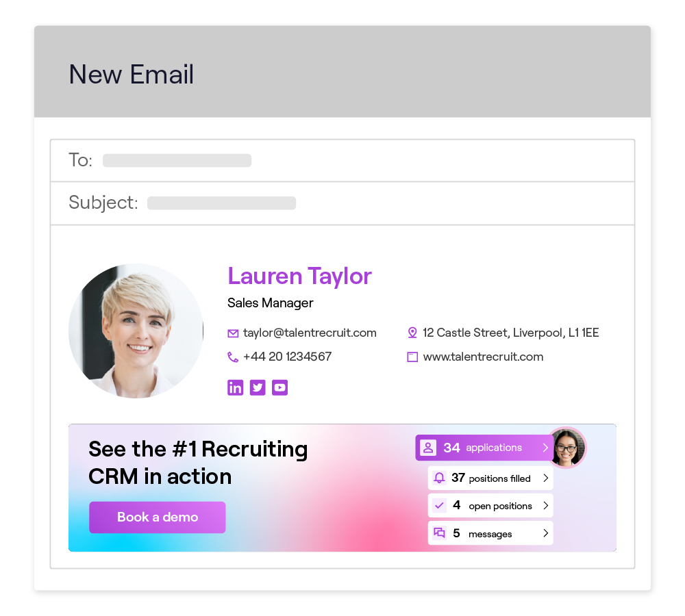The width and height of the screenshot is (685, 616).
Task: Click the person icon in applications row
Action: (x=428, y=448)
